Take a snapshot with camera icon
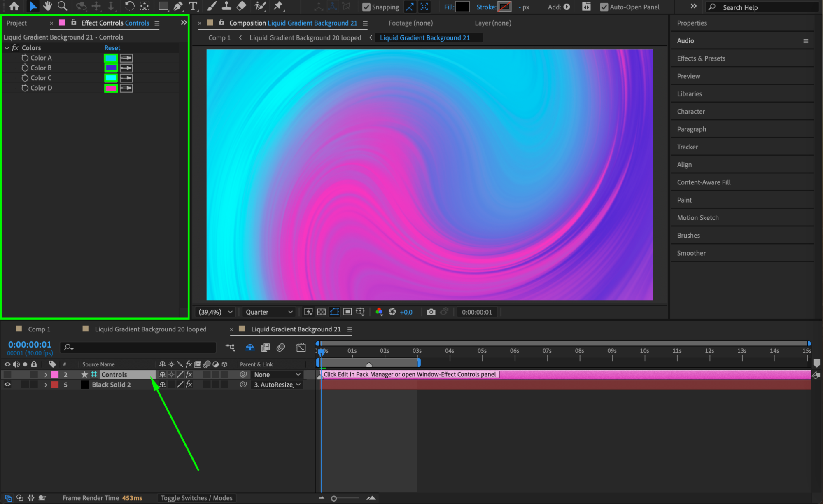The width and height of the screenshot is (823, 504). (431, 312)
